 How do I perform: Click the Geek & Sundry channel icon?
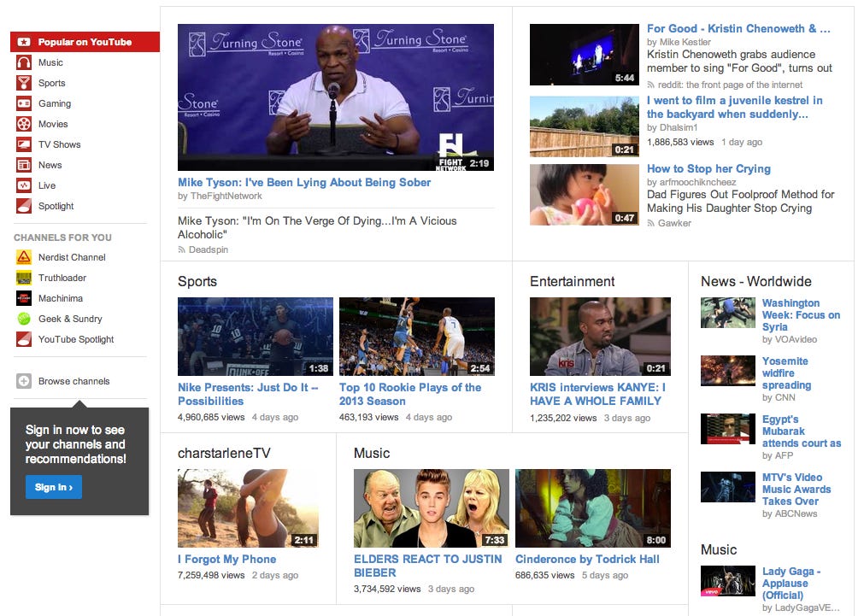pyautogui.click(x=24, y=319)
